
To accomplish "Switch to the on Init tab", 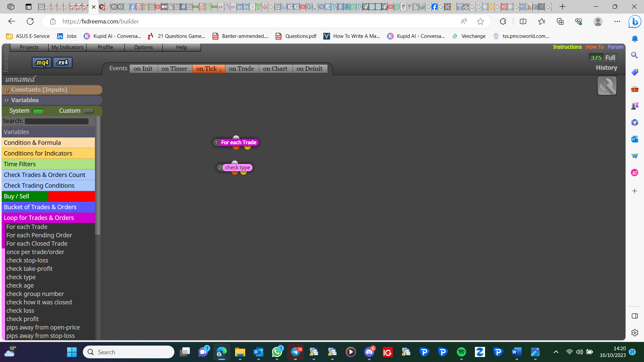I will [x=143, y=69].
